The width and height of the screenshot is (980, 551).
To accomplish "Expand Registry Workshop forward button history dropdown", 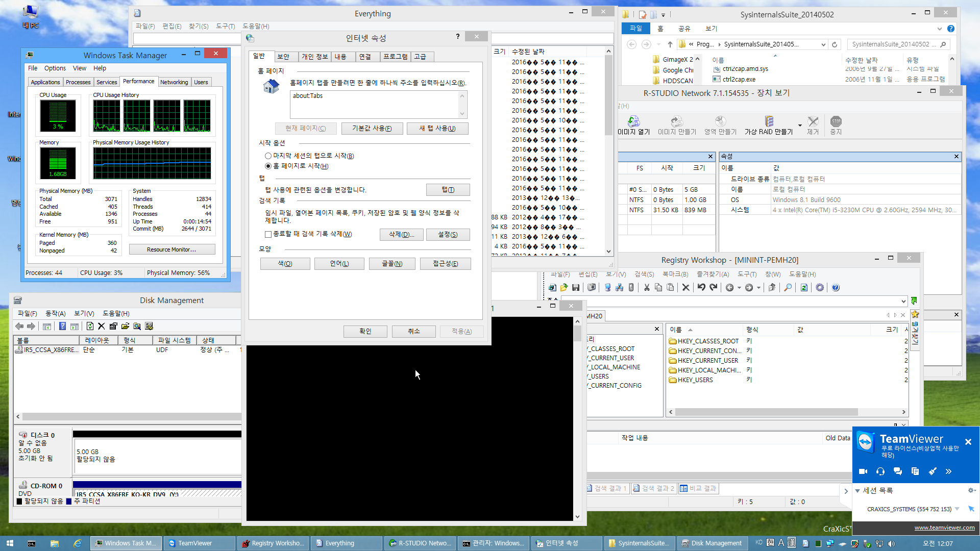I will click(x=758, y=288).
